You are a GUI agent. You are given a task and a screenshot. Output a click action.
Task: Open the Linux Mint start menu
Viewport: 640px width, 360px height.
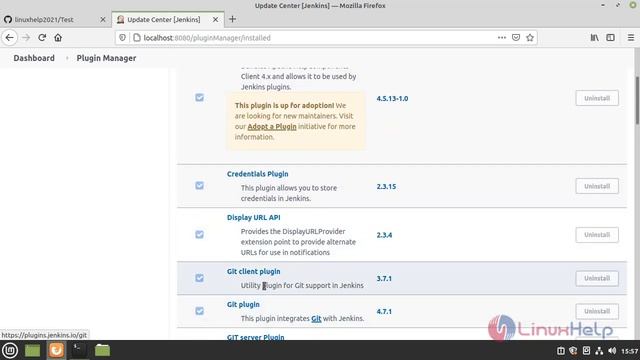pos(10,350)
